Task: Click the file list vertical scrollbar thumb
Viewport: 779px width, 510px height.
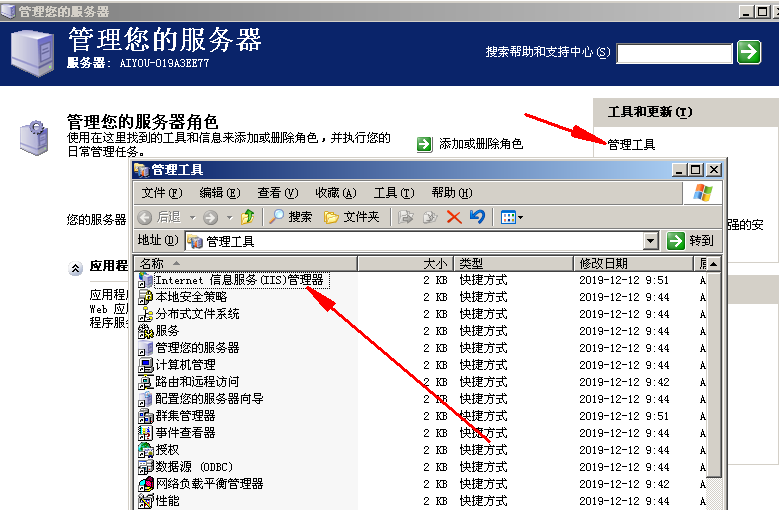Action: click(x=714, y=375)
